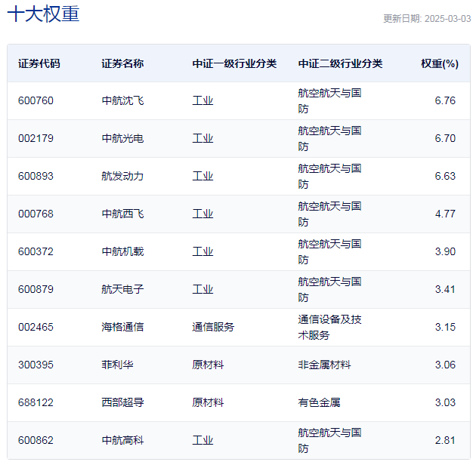The height and width of the screenshot is (465, 476).
Task: Click 航空航天与国防 in the 002179 row
Action: coord(329,139)
